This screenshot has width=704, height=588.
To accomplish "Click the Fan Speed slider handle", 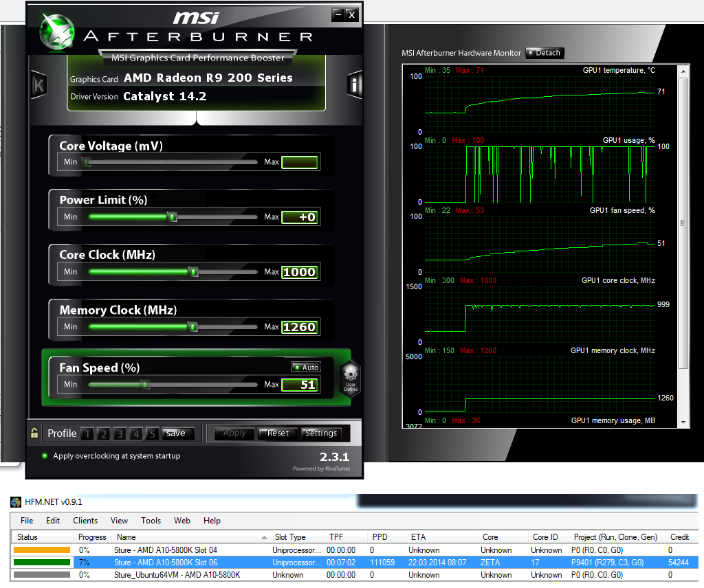I will click(144, 385).
